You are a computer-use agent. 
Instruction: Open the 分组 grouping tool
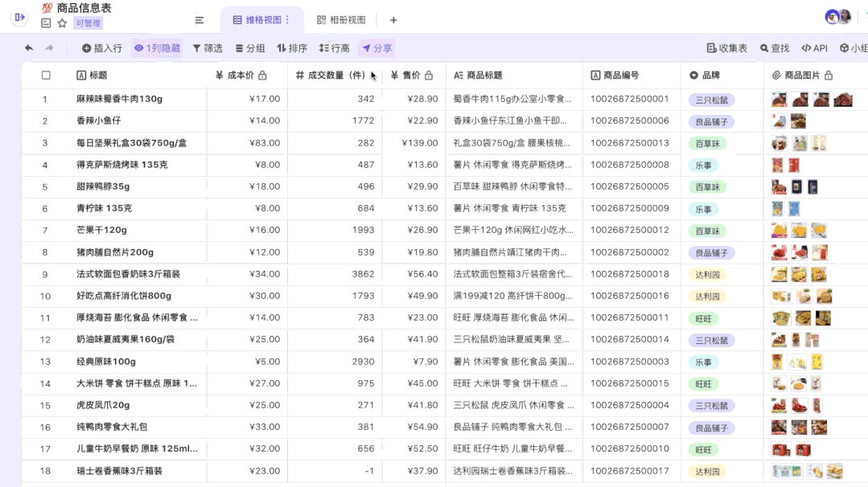pyautogui.click(x=249, y=48)
